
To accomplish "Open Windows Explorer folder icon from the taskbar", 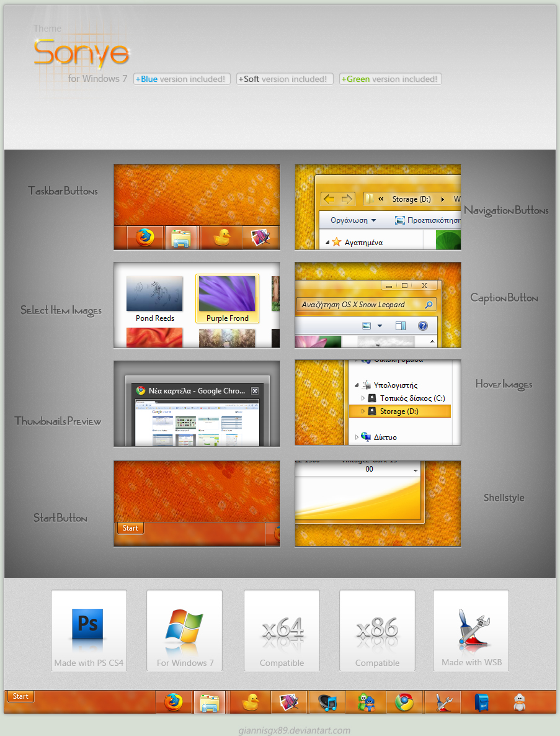I will pyautogui.click(x=210, y=702).
